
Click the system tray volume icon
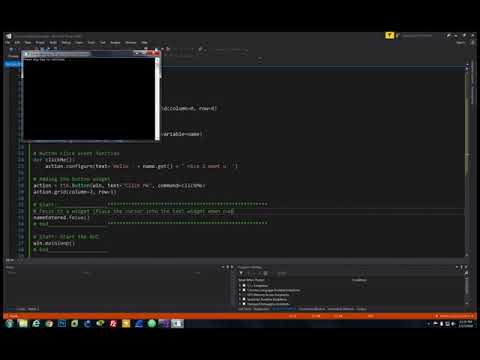(453, 324)
